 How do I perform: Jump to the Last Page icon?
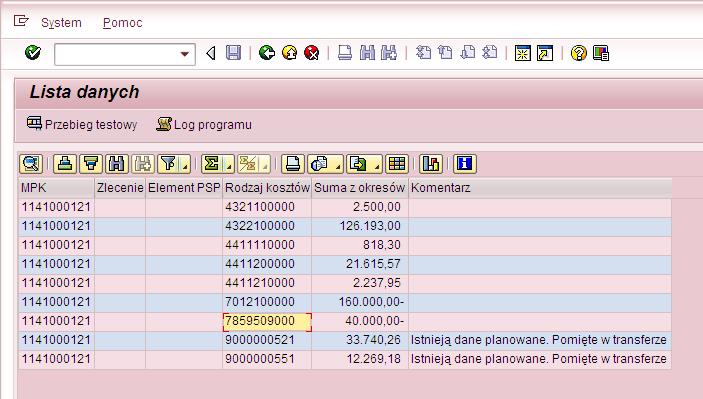pos(490,53)
